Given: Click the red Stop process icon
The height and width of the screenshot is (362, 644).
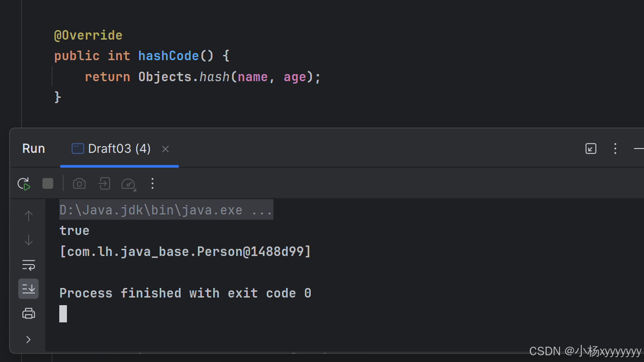Looking at the screenshot, I should click(48, 183).
